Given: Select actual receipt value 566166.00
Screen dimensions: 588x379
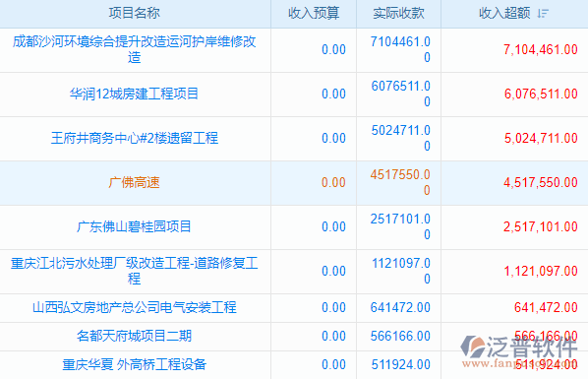Looking at the screenshot, I should [400, 336].
